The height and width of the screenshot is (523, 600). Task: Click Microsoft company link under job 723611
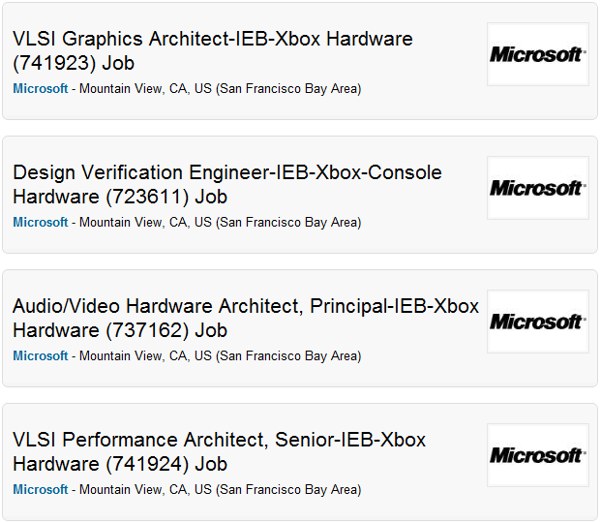point(41,223)
